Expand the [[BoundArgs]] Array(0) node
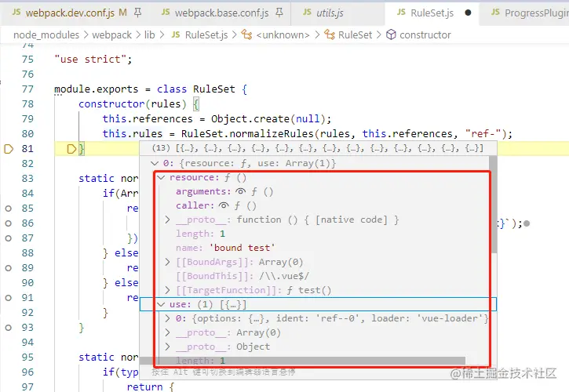The width and height of the screenshot is (569, 392). [x=167, y=262]
